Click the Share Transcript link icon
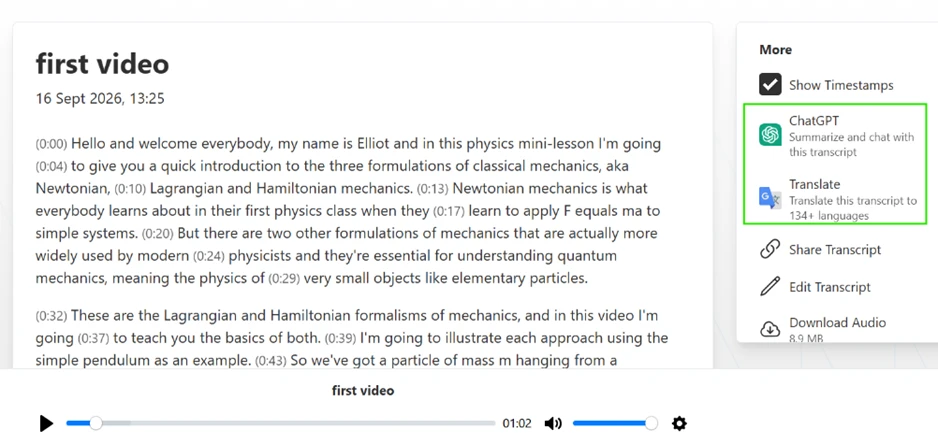938x444 pixels. click(770, 250)
